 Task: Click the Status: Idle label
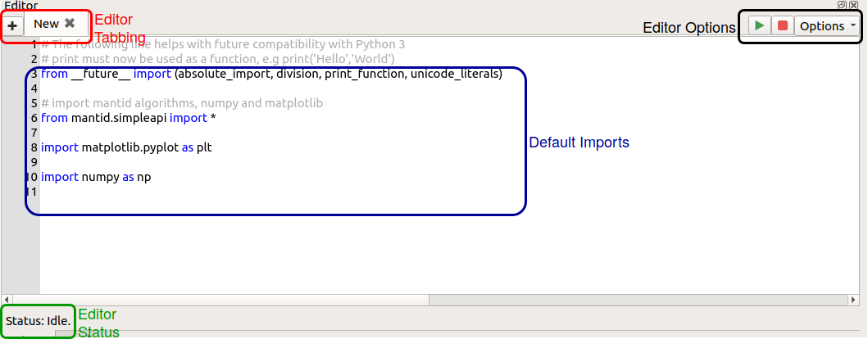pos(38,319)
